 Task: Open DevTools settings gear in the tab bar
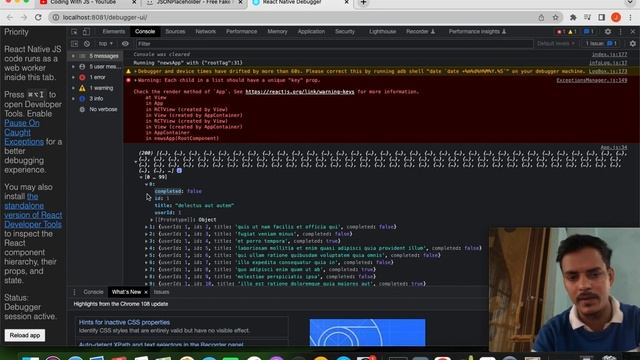608,32
